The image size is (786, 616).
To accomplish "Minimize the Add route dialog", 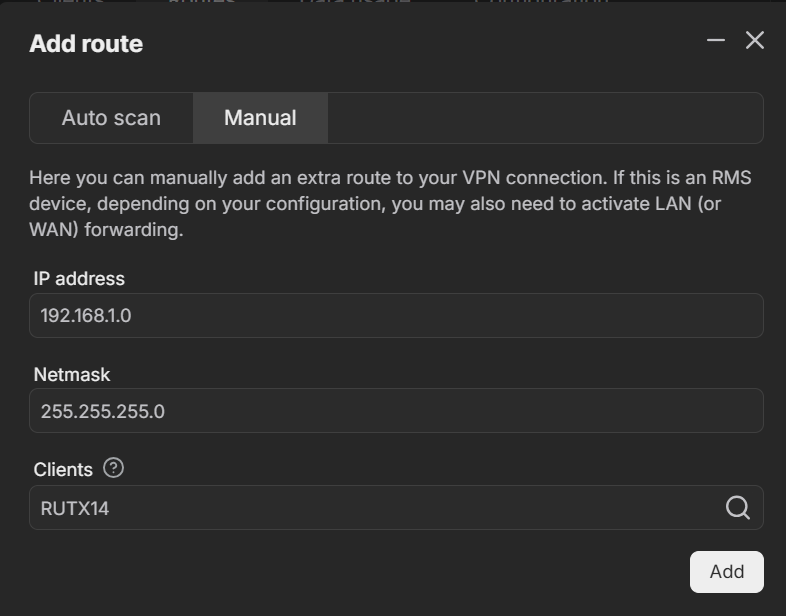I will pos(715,40).
